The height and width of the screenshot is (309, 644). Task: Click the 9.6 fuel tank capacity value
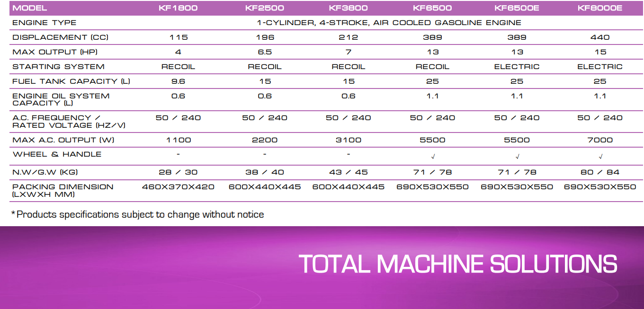[178, 81]
